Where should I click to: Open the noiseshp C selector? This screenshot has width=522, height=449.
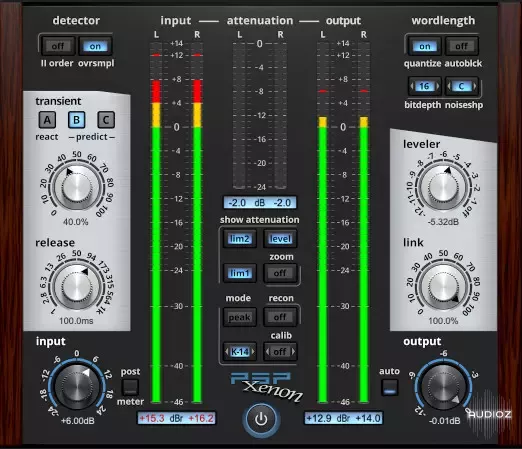[462, 86]
